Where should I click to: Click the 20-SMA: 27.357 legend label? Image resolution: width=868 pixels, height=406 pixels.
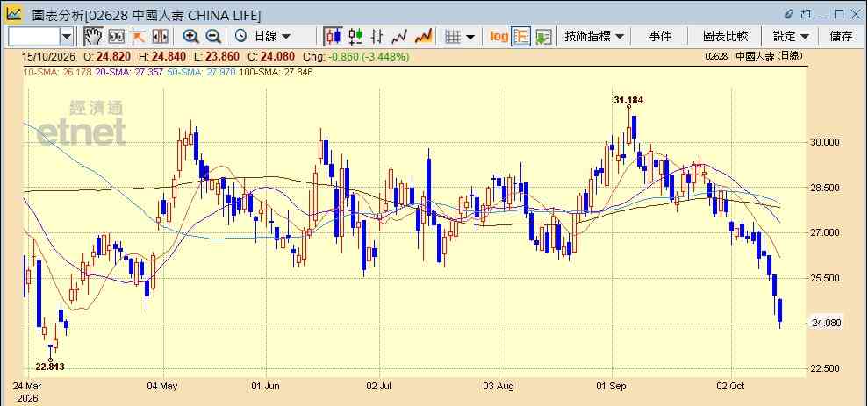tap(128, 72)
